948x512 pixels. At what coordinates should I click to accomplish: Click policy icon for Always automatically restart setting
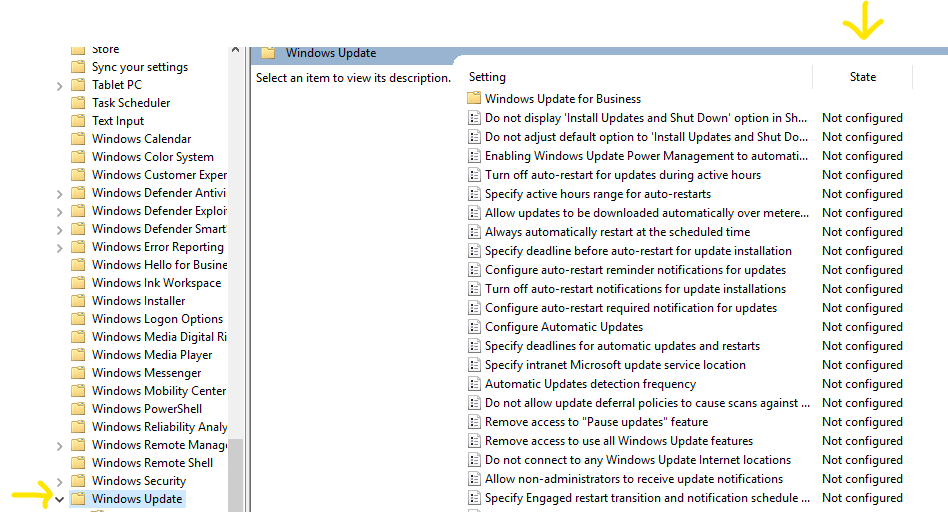(x=475, y=232)
